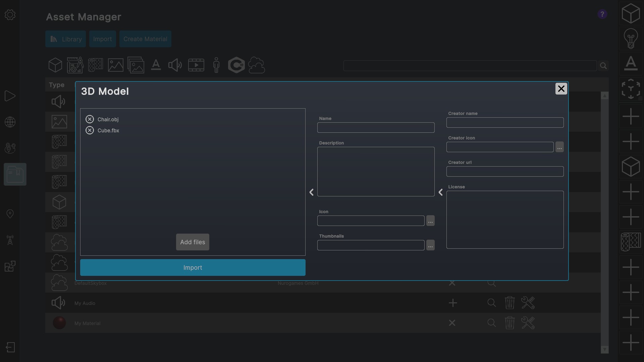Start import with the blue Import button

pos(193,267)
